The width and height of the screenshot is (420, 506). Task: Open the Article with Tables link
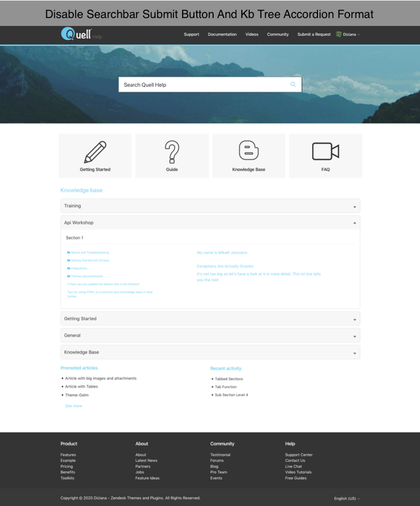(81, 387)
